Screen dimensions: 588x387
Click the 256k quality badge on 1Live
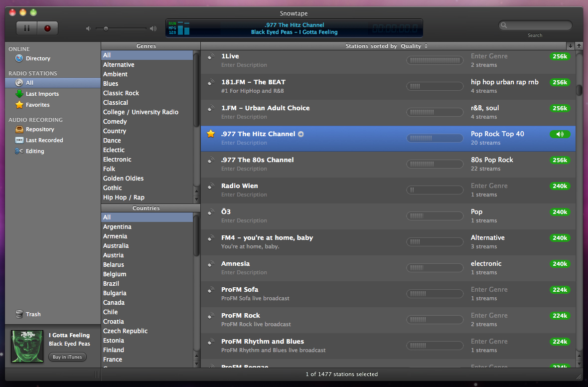(560, 56)
